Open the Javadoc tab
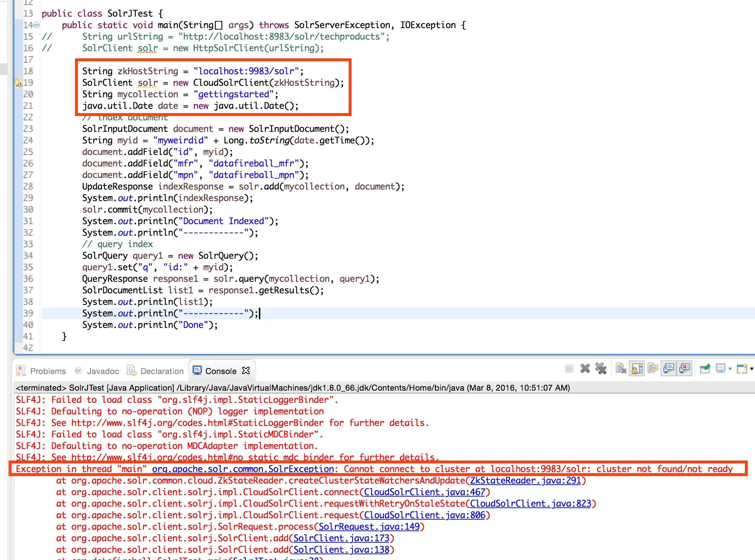Image resolution: width=755 pixels, height=560 pixels. point(103,371)
